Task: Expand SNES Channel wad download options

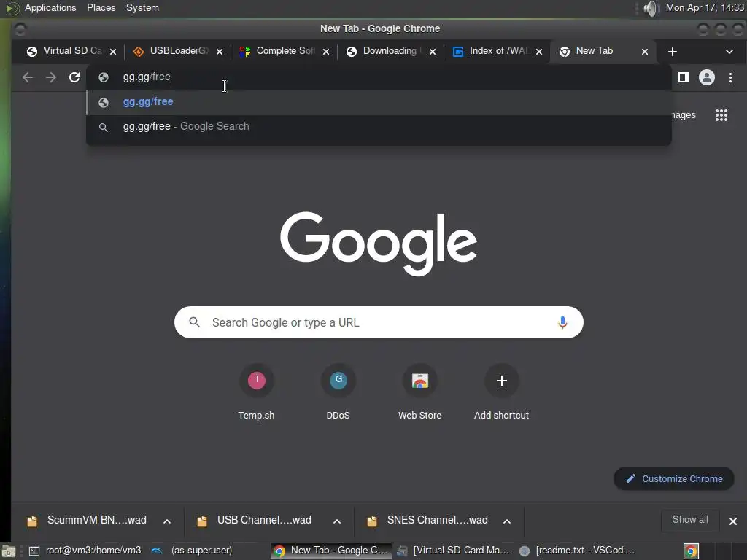Action: pyautogui.click(x=507, y=521)
